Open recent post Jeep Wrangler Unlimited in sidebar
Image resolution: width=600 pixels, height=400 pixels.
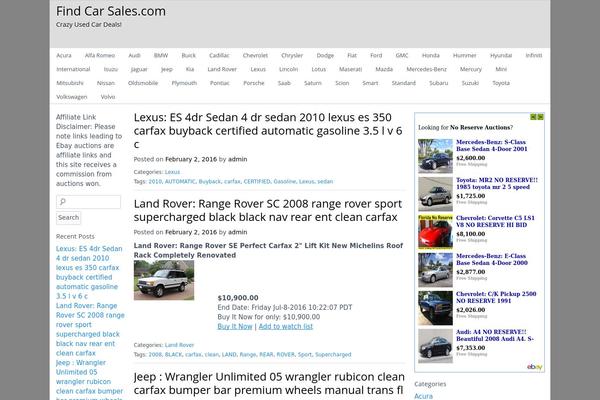pyautogui.click(x=90, y=379)
